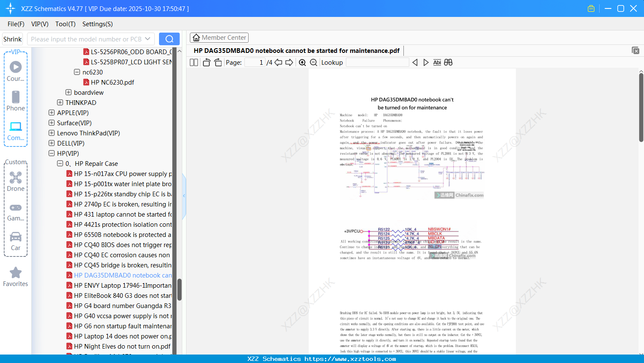Rotate the PDF page counterclockwise
The image size is (644, 363).
click(206, 63)
